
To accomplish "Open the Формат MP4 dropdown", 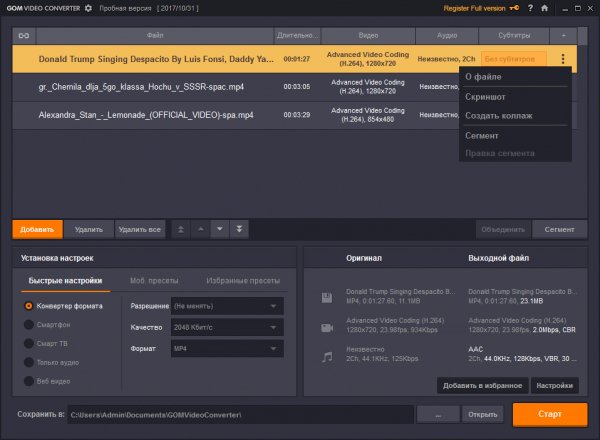I will 227,349.
